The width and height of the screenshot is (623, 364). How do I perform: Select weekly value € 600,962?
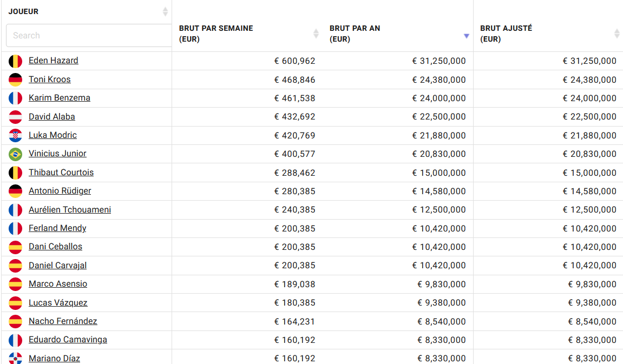(294, 61)
